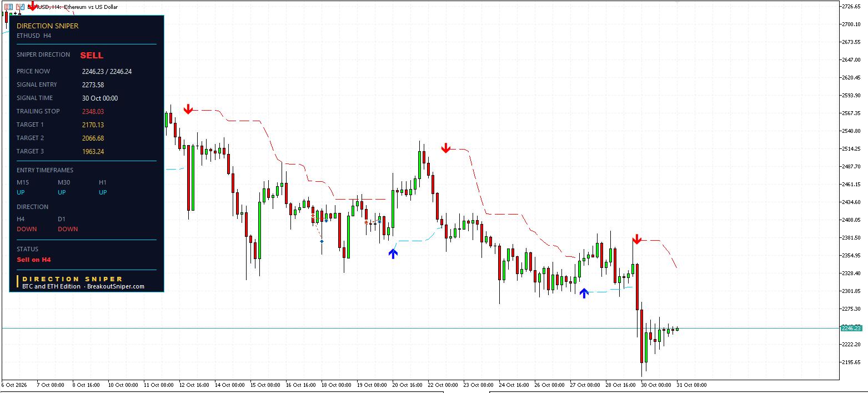Click the SNIPER DIRECTION label

[x=43, y=54]
